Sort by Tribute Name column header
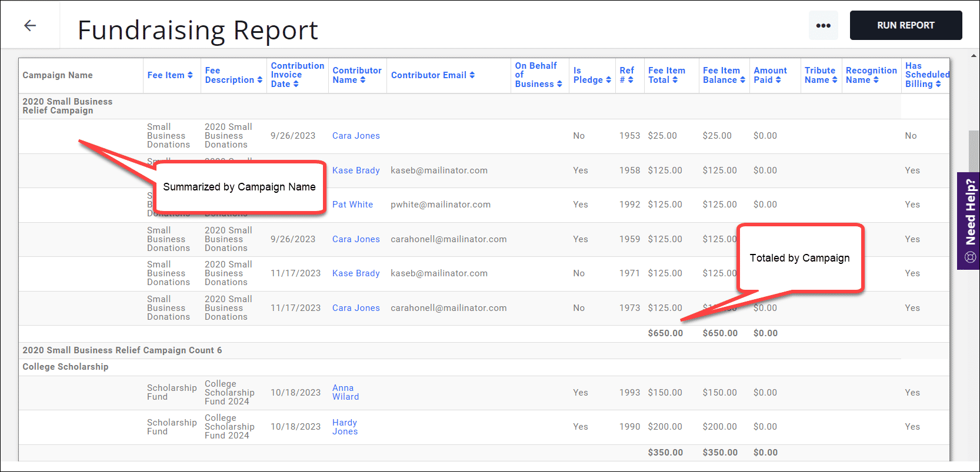 (821, 75)
